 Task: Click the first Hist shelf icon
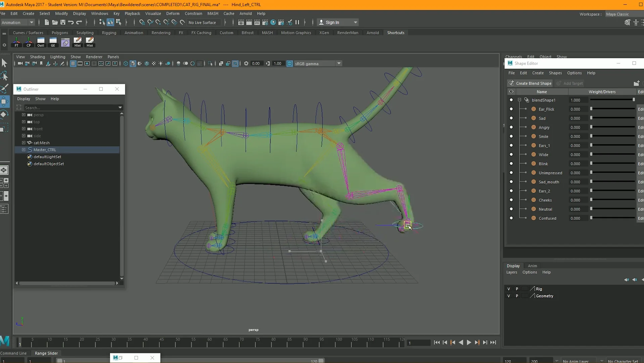tap(78, 42)
